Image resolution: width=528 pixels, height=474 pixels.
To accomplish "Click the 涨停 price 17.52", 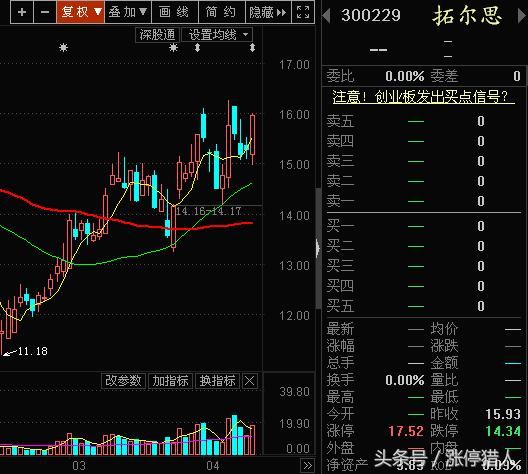I will [x=406, y=431].
